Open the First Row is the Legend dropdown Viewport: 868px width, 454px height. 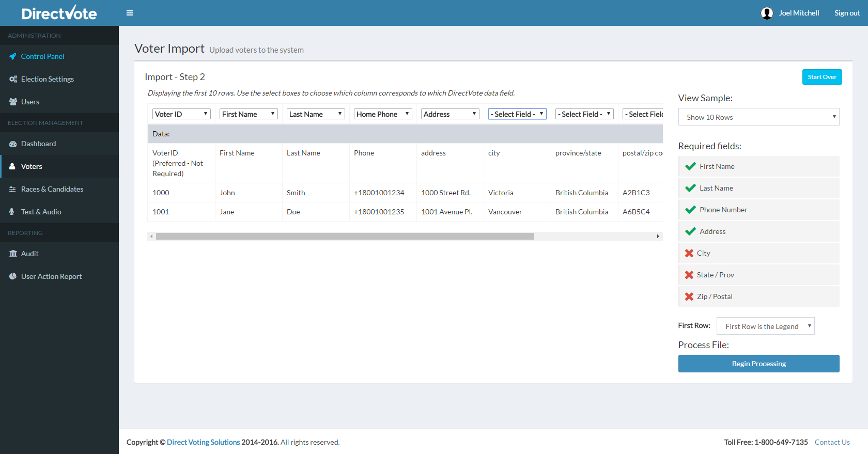tap(766, 326)
